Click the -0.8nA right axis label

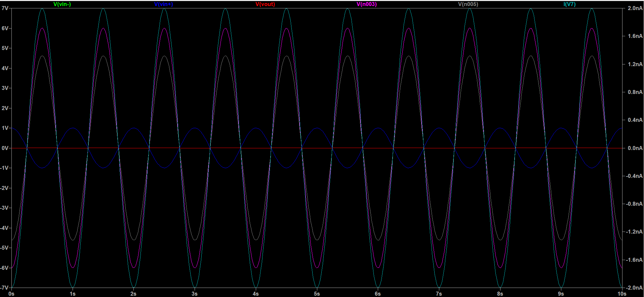pos(634,204)
